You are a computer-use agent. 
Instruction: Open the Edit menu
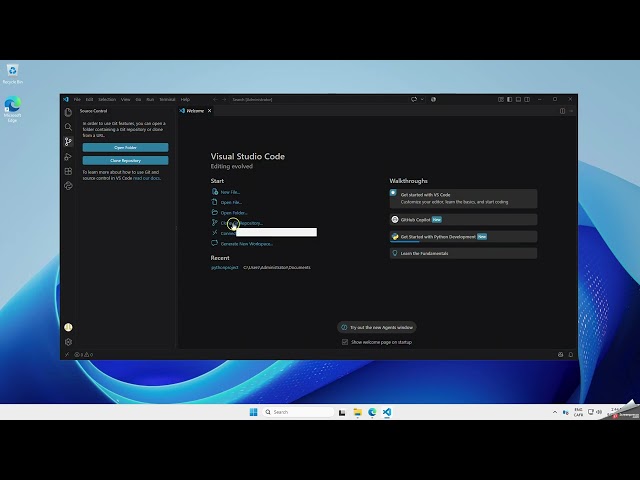click(x=89, y=99)
